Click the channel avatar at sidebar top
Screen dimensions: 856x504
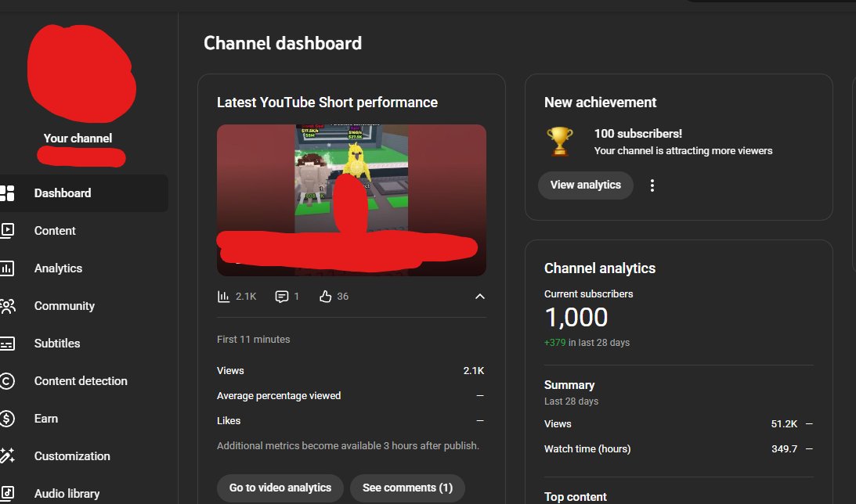(x=82, y=74)
